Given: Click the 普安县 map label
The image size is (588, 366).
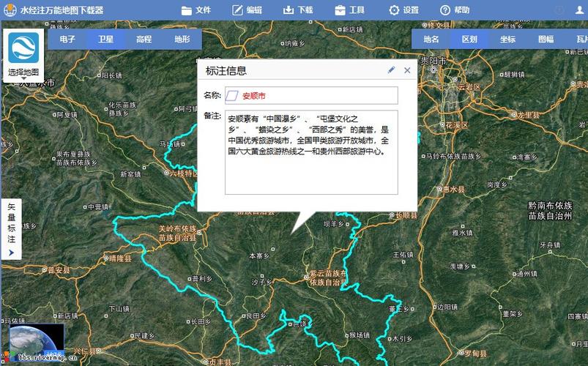Looking at the screenshot, I should click(59, 270).
